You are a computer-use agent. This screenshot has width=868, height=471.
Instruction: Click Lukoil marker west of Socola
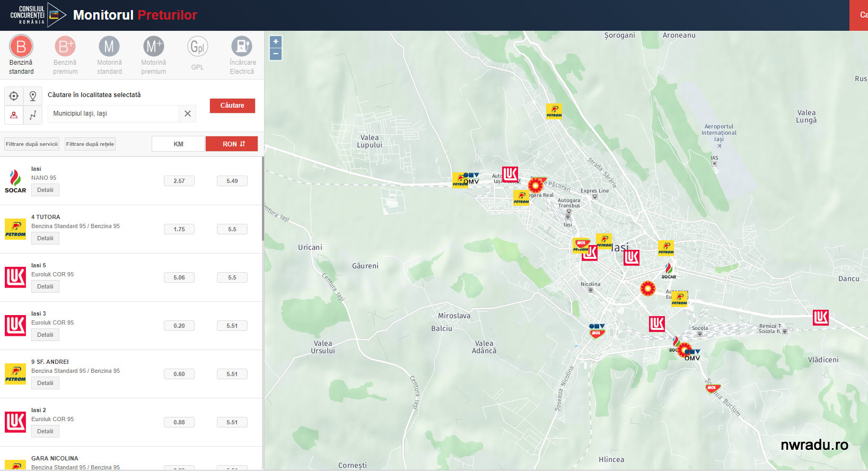tap(657, 324)
